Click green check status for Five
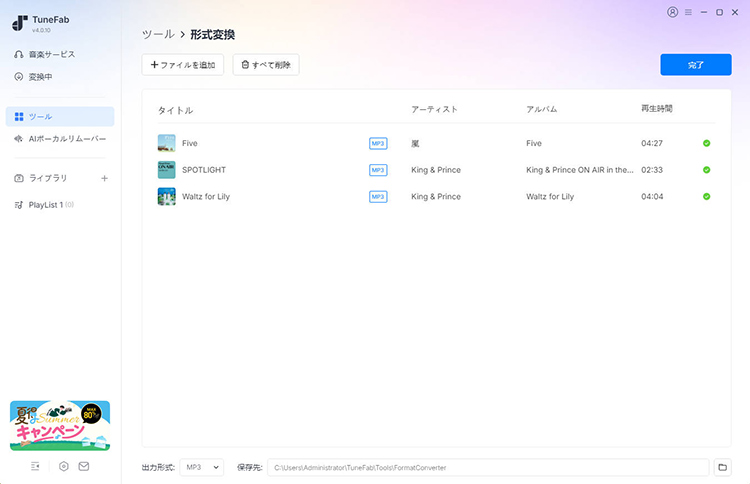Screen dimensions: 750x484 [x=706, y=143]
